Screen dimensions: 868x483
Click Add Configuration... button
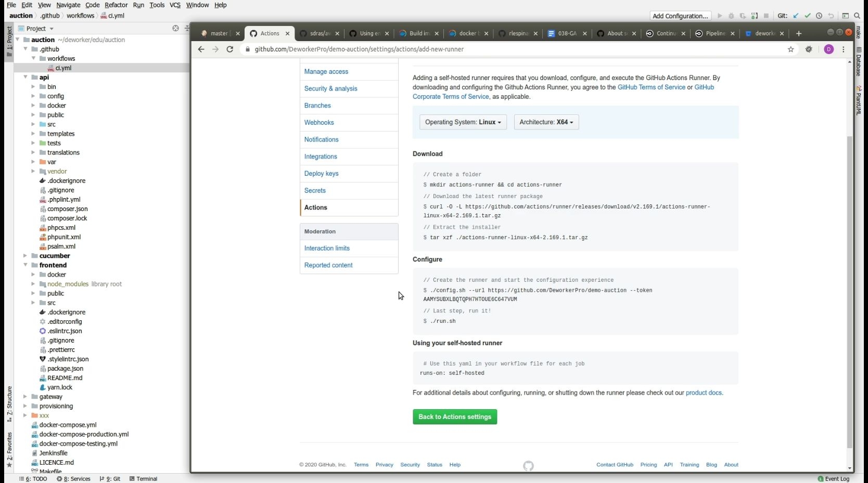680,16
